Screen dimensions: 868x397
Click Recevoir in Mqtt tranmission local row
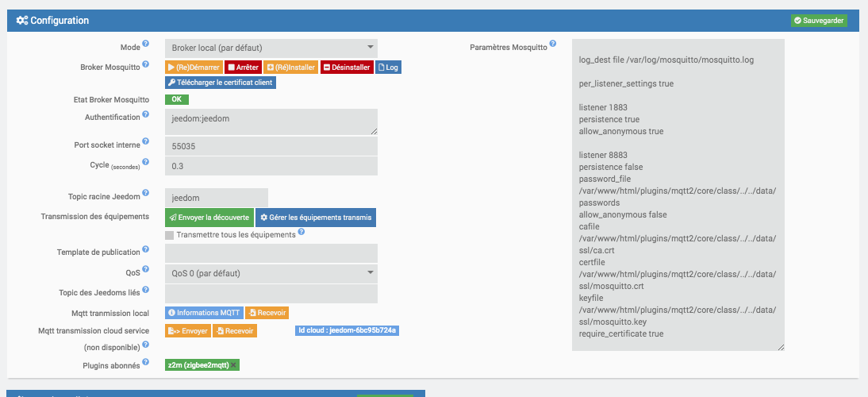point(267,313)
